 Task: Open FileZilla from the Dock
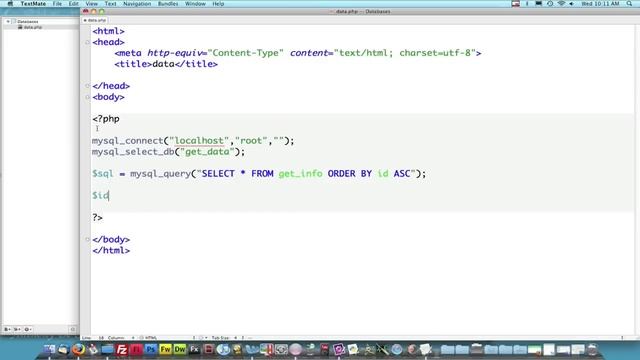[x=122, y=350]
